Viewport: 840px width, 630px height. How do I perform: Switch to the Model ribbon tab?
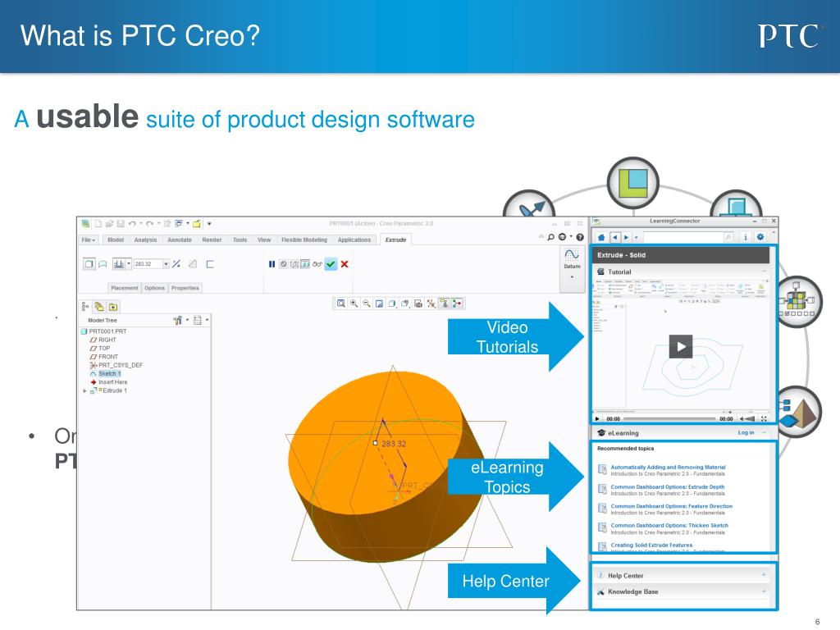point(115,240)
